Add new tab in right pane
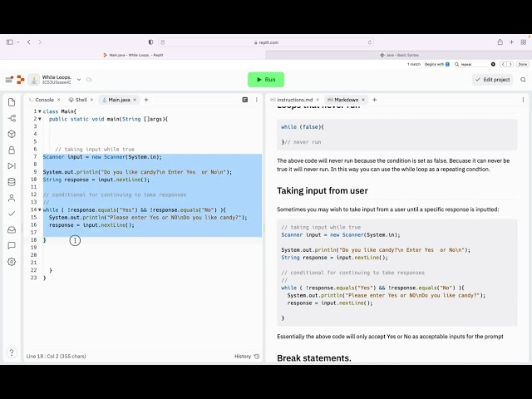Image resolution: width=532 pixels, height=399 pixels. 375,100
